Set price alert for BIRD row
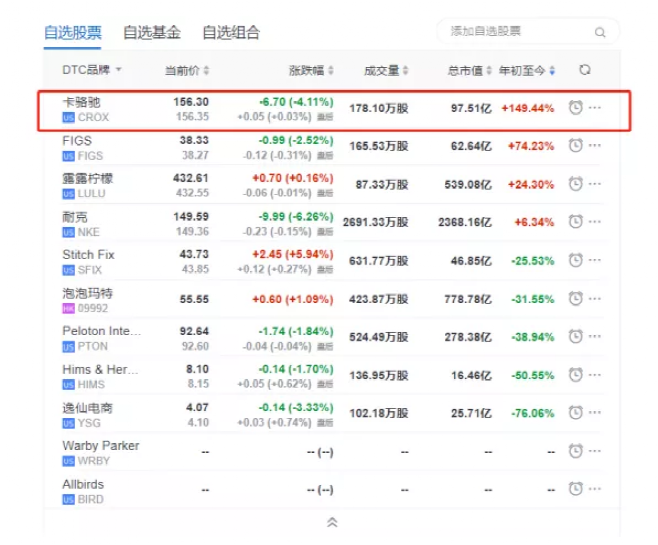 tap(575, 489)
